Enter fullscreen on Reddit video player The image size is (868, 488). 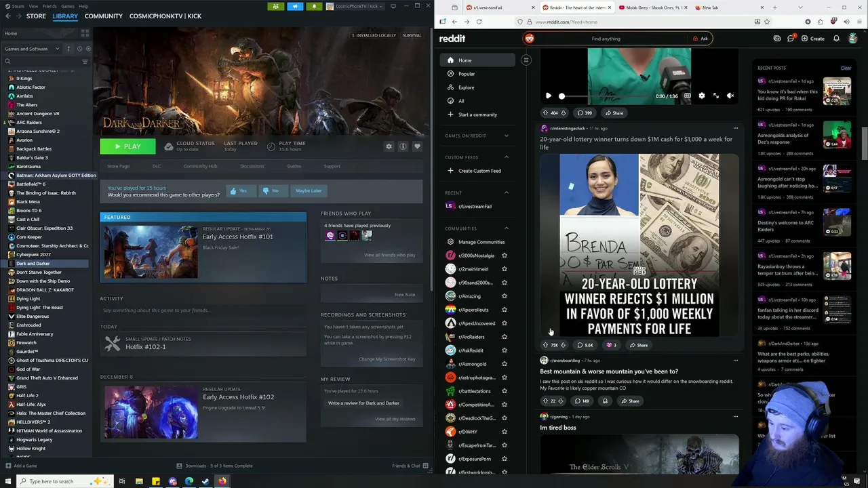[715, 96]
